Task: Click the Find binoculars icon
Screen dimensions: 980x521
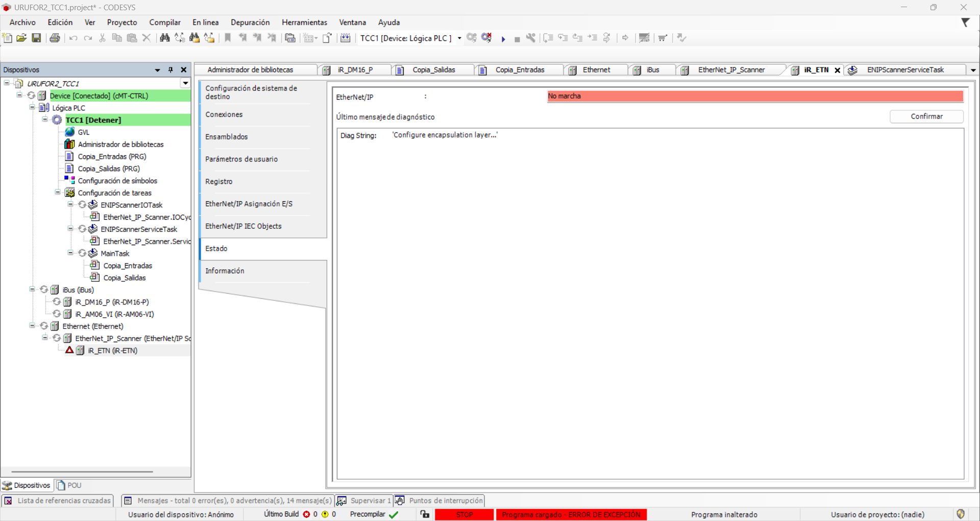Action: pos(164,38)
